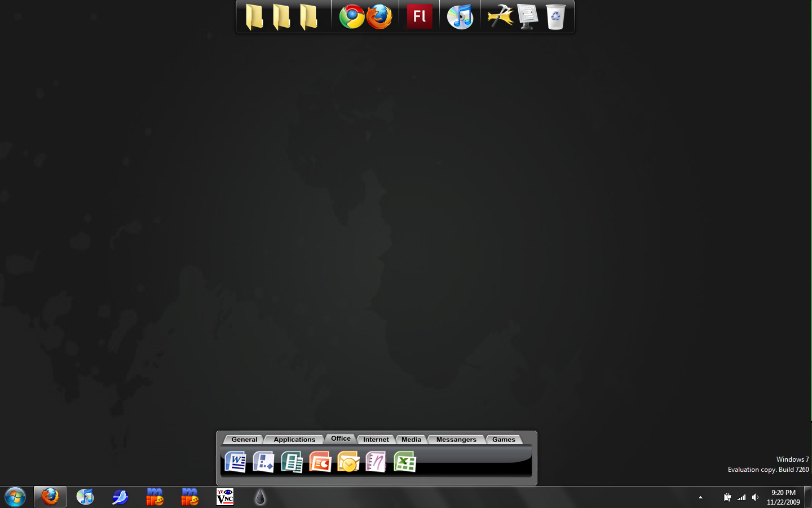Switch to the Applications tab
Viewport: 812px width, 508px height.
point(294,440)
